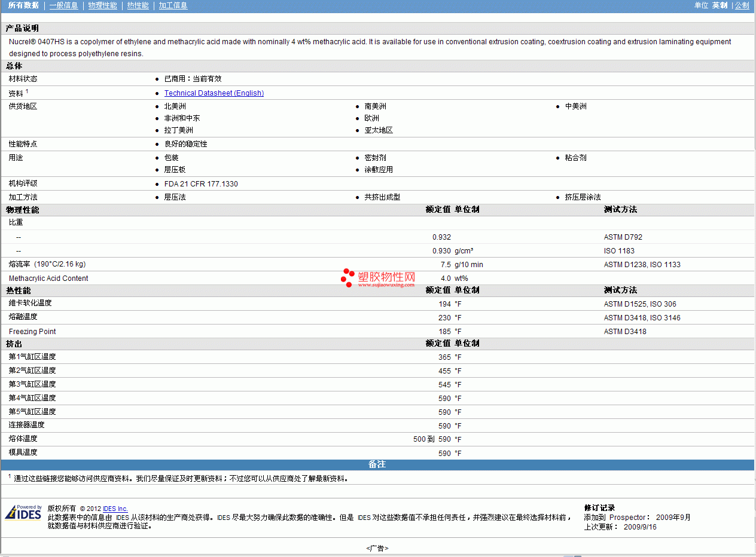Click the IDES logo in the footer
This screenshot has width=756, height=557.
coord(23,513)
